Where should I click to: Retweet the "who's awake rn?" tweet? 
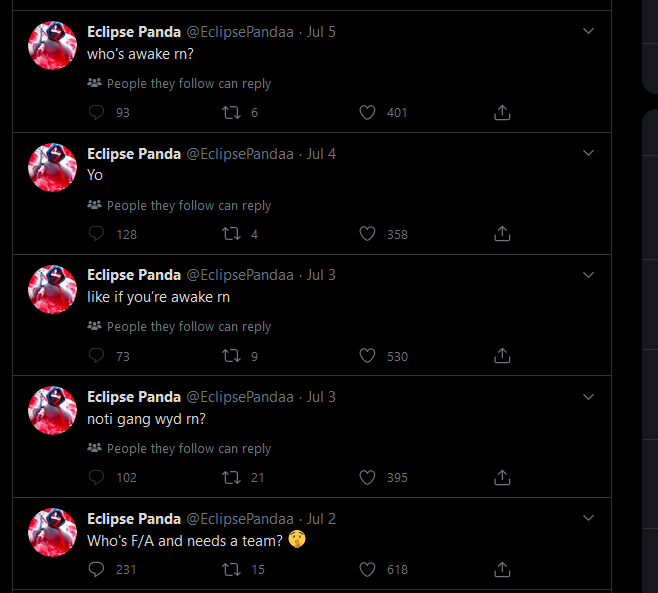coord(229,113)
